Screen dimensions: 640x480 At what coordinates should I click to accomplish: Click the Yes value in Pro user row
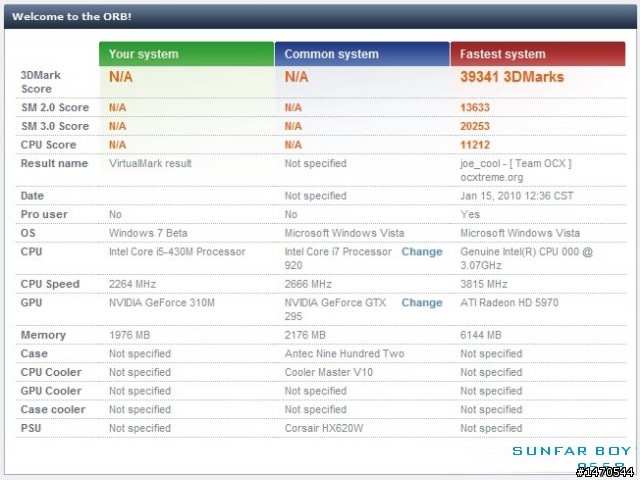point(470,215)
